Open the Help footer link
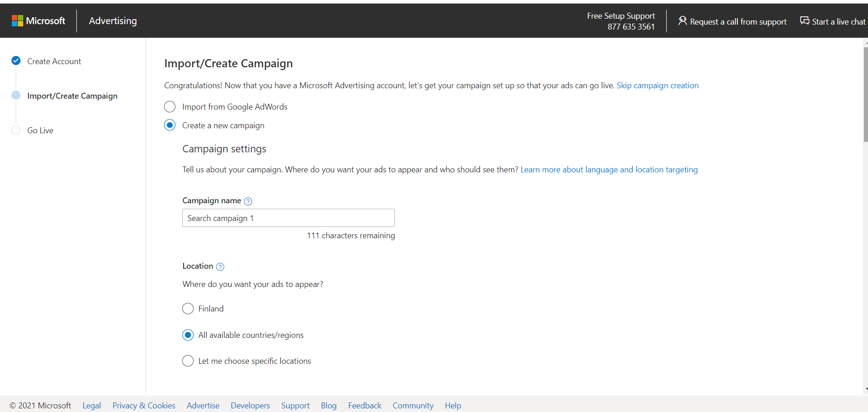 tap(453, 406)
